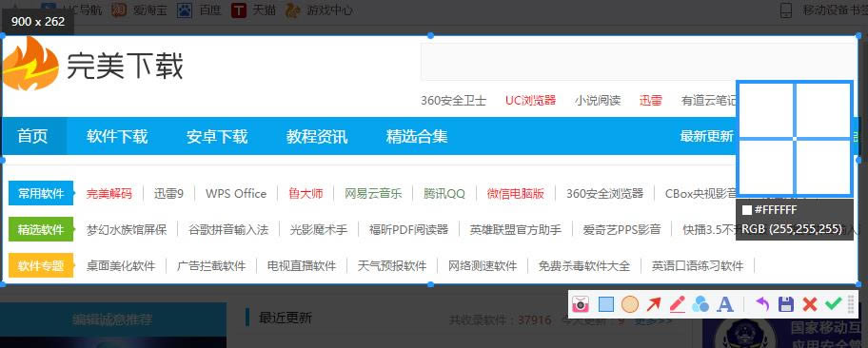Undo the last annotation with purple arrow

(x=762, y=303)
